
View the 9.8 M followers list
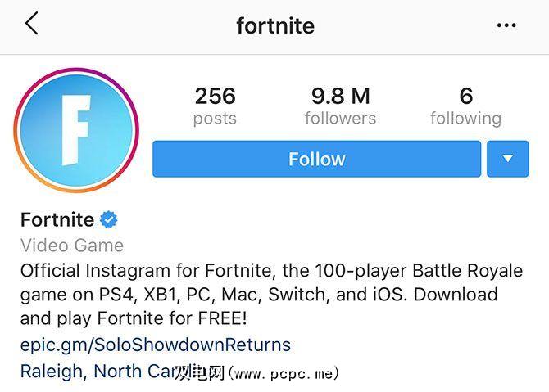tap(340, 106)
